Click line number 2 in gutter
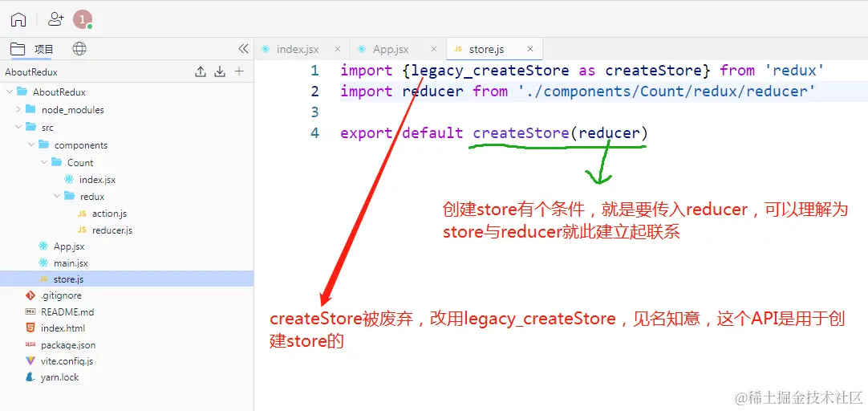The height and width of the screenshot is (411, 868). (314, 92)
